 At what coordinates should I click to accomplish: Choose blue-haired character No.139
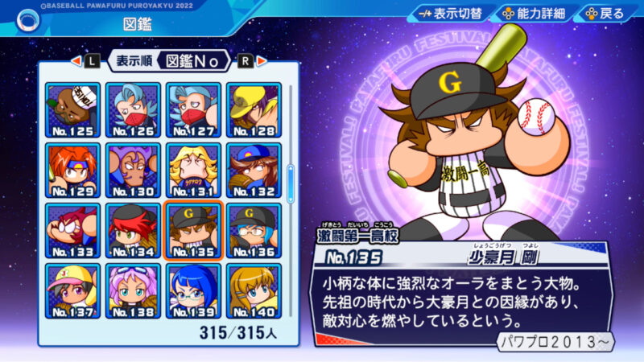click(193, 291)
